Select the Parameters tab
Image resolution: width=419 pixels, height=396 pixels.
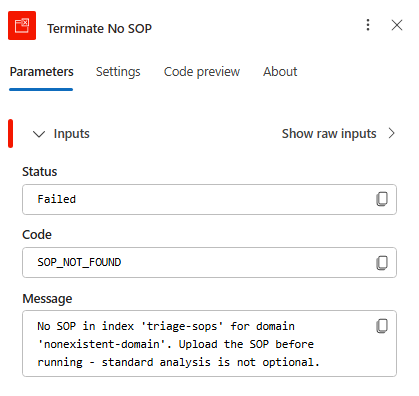pos(41,72)
